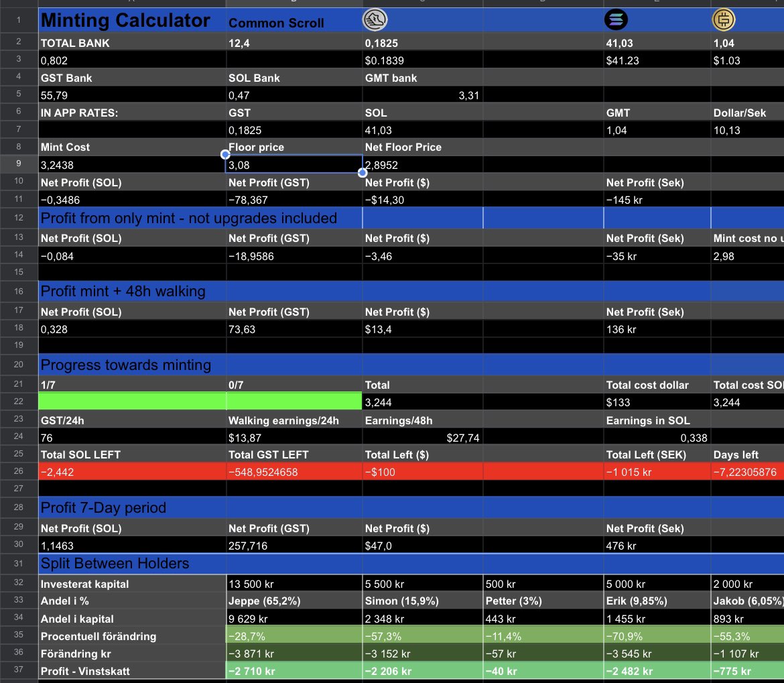This screenshot has height=683, width=784.
Task: Select the 'Profit 7-Day period' header
Action: pyautogui.click(x=133, y=507)
